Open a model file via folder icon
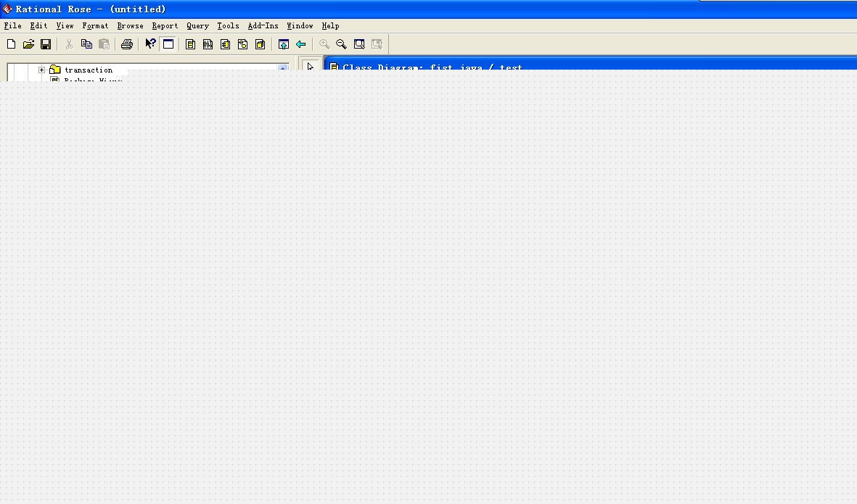This screenshot has width=857, height=504. tap(28, 44)
